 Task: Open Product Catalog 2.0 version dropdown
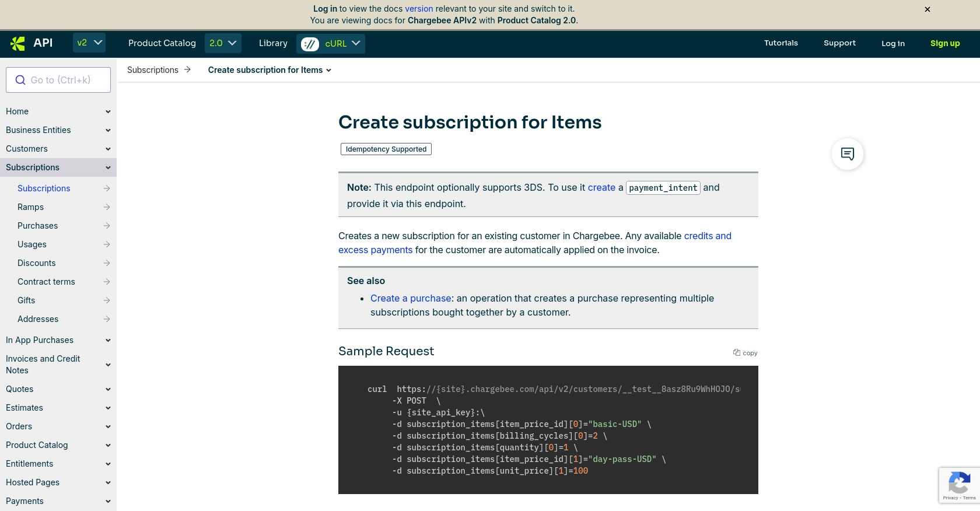pos(223,43)
